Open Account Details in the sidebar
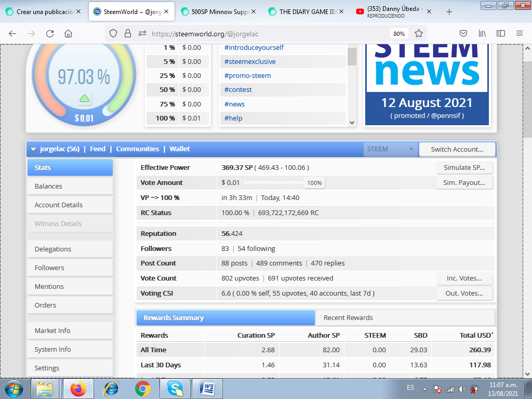Image resolution: width=532 pixels, height=399 pixels. coord(70,205)
